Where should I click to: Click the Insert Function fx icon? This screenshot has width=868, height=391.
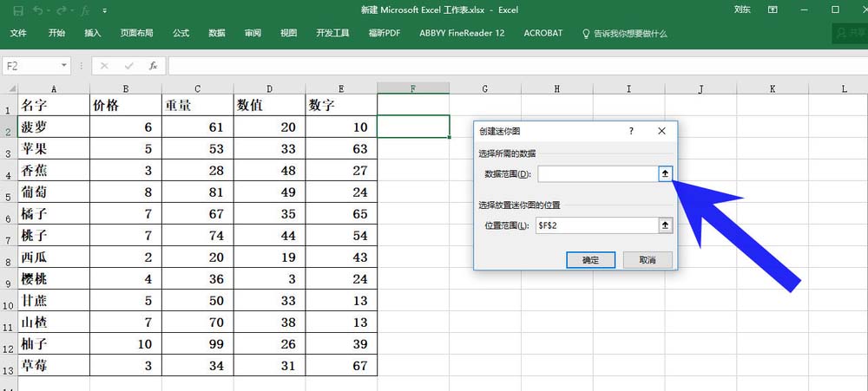pos(154,66)
